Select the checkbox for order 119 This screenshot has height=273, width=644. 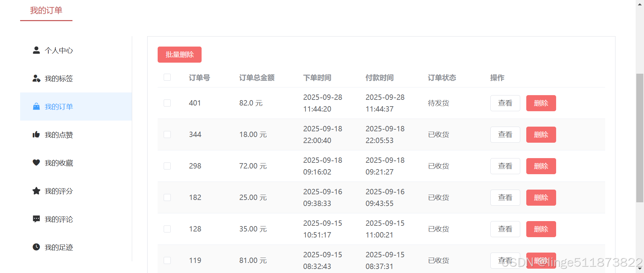tap(167, 260)
